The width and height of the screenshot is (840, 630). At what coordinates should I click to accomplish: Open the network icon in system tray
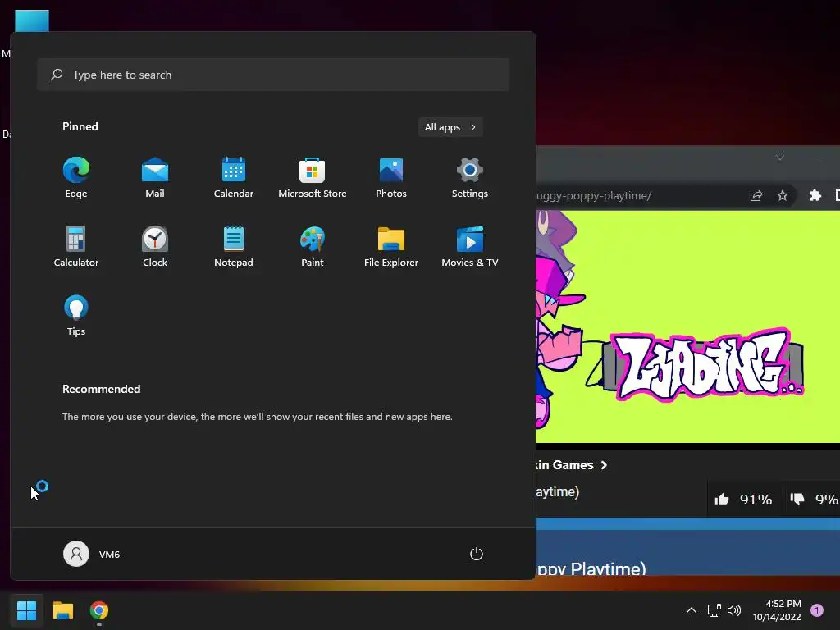(714, 610)
